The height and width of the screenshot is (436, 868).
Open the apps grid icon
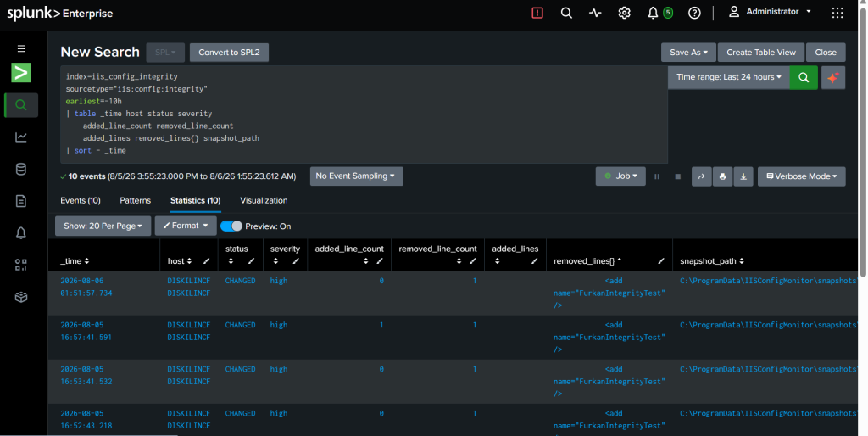point(837,13)
